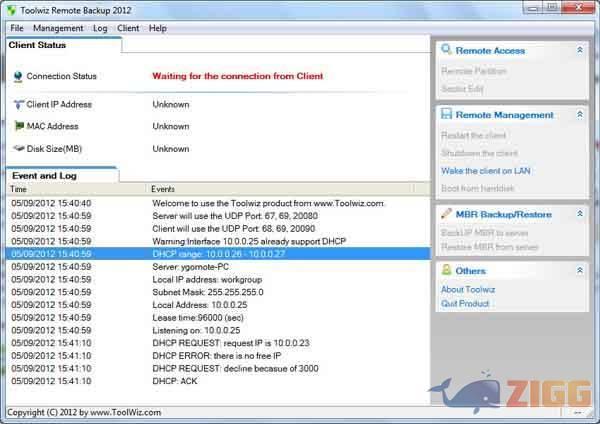600x424 pixels.
Task: Select the 'Server will use the UDP Port' row
Action: [x=218, y=216]
